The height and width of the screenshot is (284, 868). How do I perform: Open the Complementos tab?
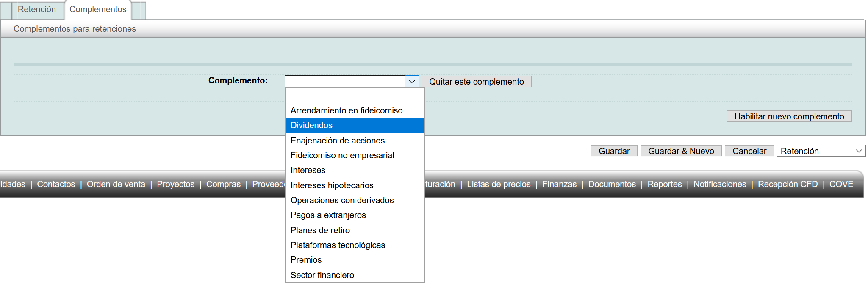point(98,10)
